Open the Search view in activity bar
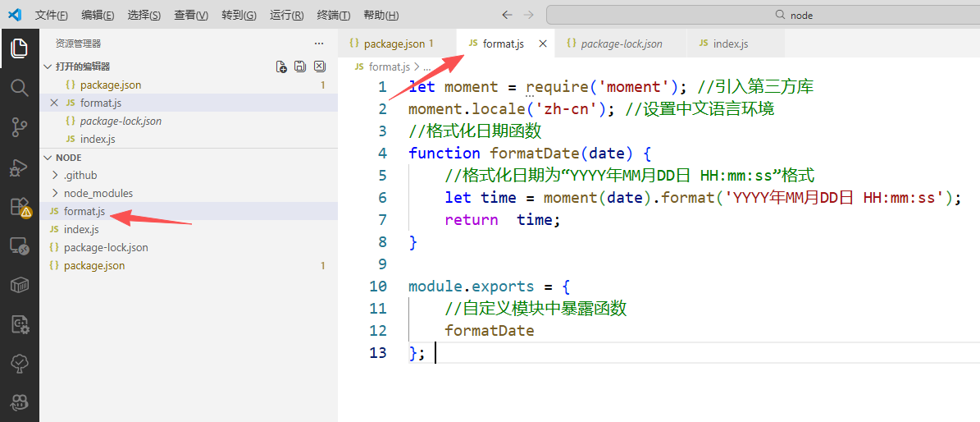Screen dimensions: 980x422 [19, 87]
